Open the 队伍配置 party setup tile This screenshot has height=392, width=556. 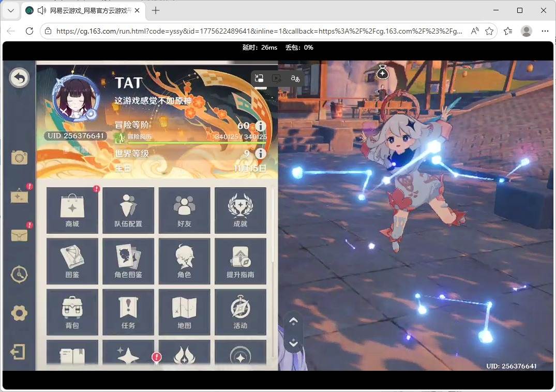pos(128,210)
